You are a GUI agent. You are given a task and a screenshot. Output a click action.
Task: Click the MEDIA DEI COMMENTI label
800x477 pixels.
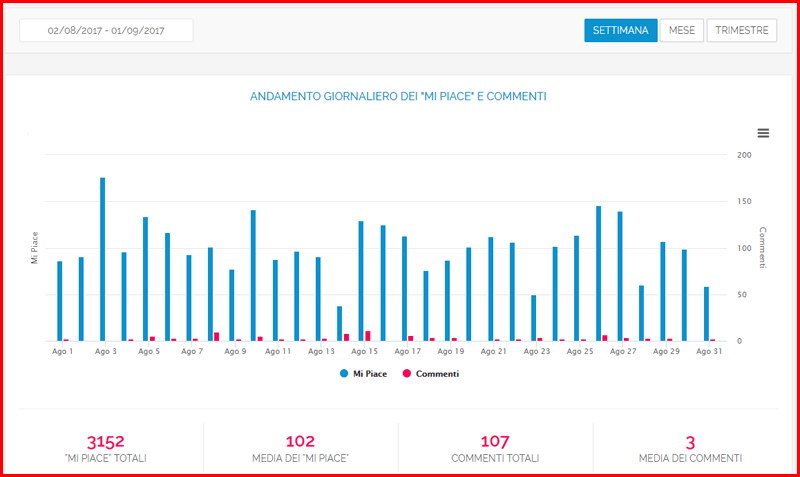[x=690, y=458]
